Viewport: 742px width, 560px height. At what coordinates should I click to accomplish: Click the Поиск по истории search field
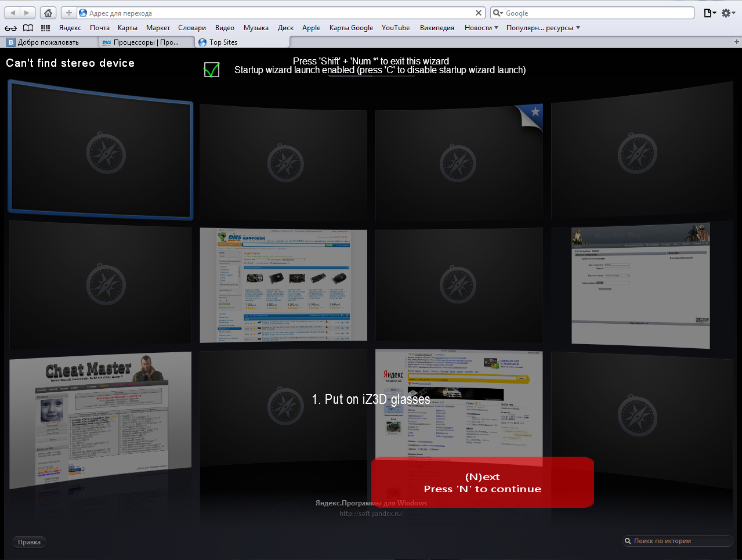pyautogui.click(x=679, y=541)
